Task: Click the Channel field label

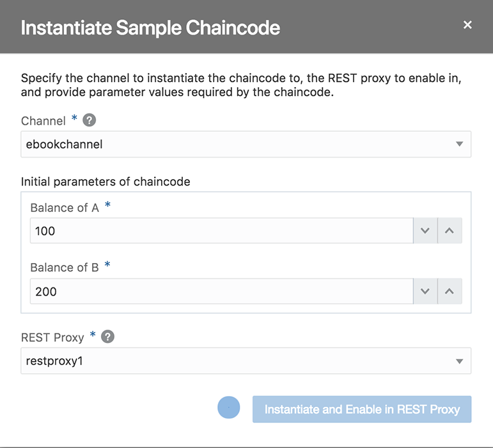Action: 43,121
